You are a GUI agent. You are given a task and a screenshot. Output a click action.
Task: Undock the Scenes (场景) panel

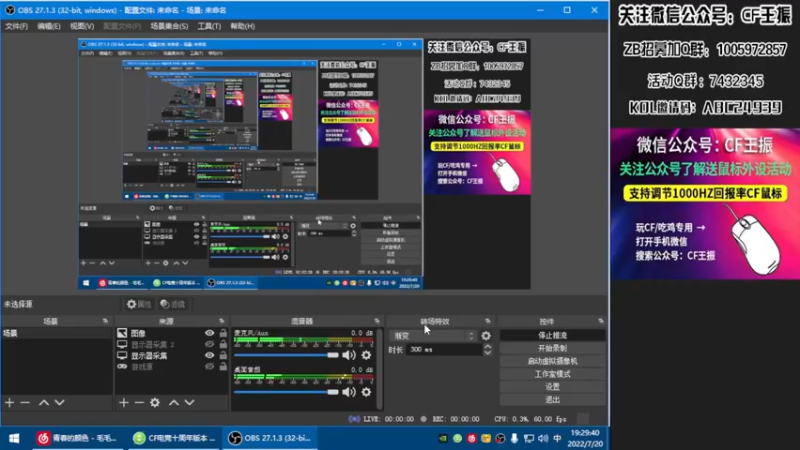(x=106, y=321)
